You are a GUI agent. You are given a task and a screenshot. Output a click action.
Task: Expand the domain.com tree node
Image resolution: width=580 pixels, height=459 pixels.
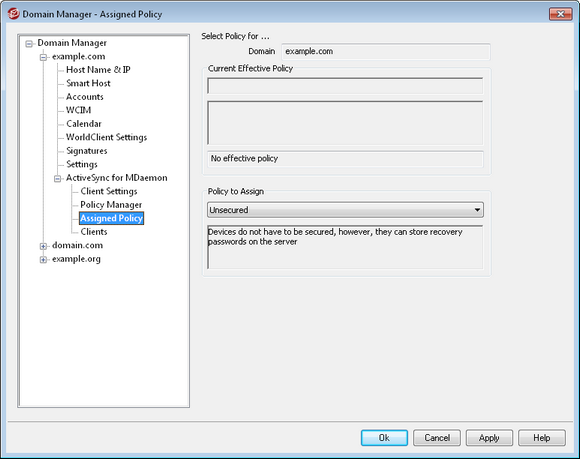click(43, 246)
